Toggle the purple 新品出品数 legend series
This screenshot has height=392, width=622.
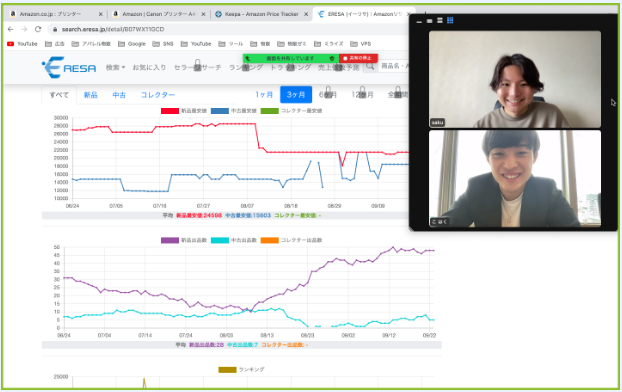tap(184, 240)
